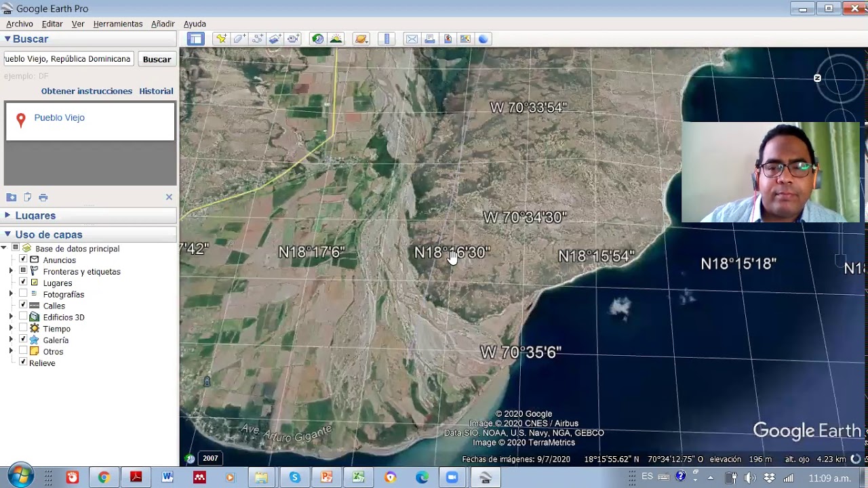Open the historical imagery clock tool
This screenshot has width=868, height=488.
tap(317, 39)
